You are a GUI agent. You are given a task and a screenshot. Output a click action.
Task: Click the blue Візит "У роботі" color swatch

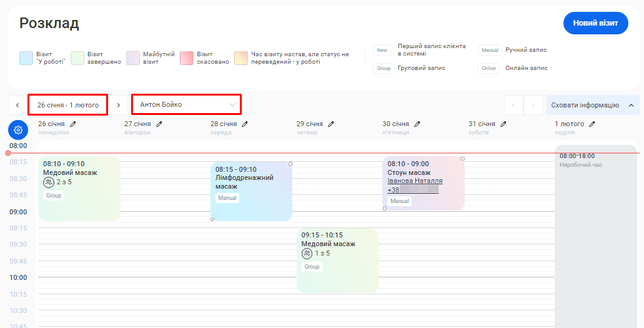26,58
